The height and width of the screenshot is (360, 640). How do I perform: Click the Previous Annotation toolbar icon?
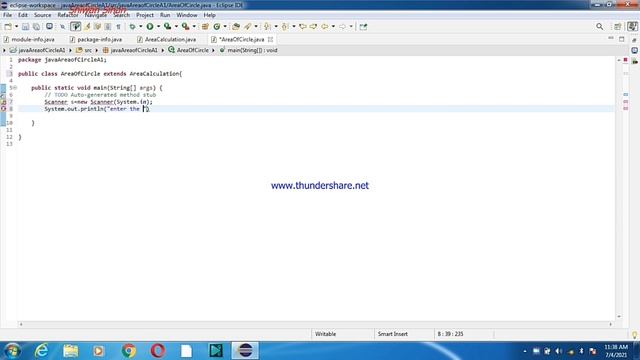pyautogui.click(x=285, y=27)
